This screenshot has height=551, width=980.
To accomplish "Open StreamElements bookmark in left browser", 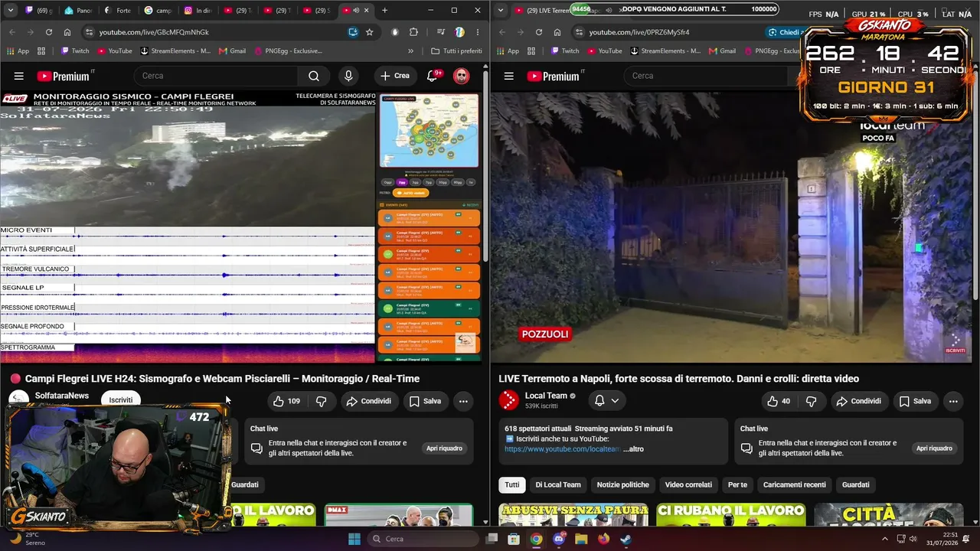I will click(x=175, y=51).
